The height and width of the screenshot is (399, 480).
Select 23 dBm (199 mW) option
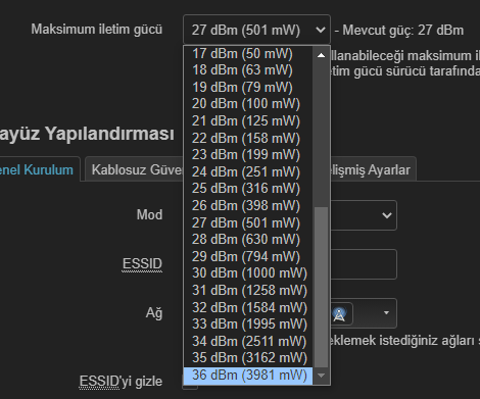(x=248, y=155)
